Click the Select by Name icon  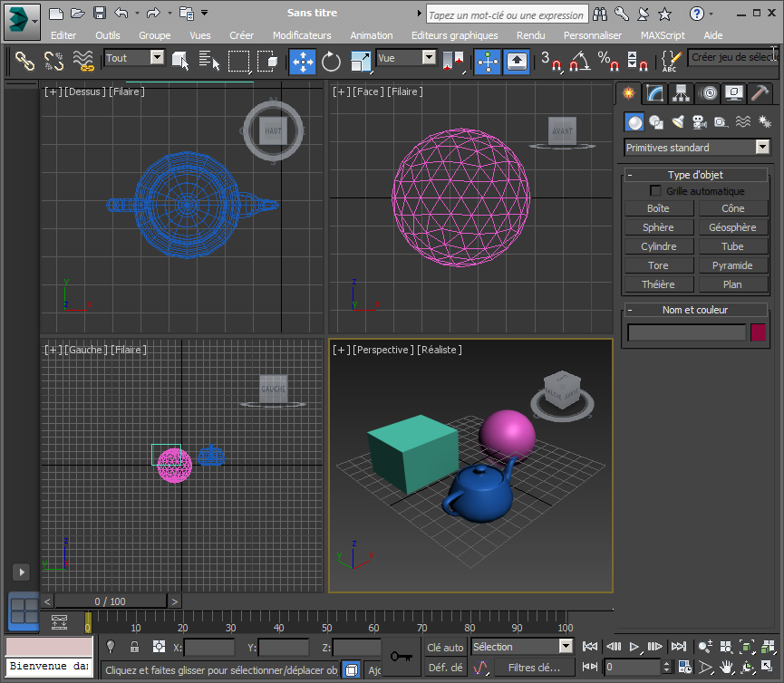209,62
